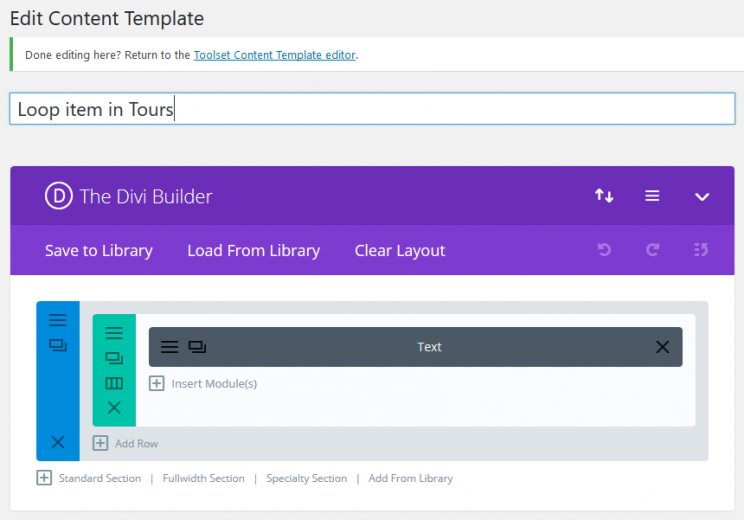
Task: Collapse the Divi Builder panel with chevron
Action: tap(702, 196)
